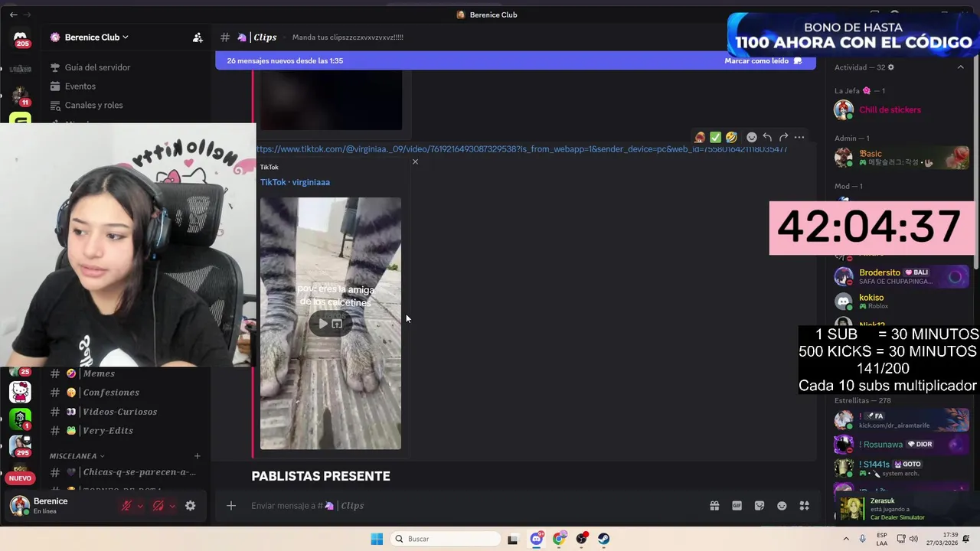Image resolution: width=980 pixels, height=551 pixels.
Task: Collapse the MISCELANEA category
Action: click(x=77, y=456)
